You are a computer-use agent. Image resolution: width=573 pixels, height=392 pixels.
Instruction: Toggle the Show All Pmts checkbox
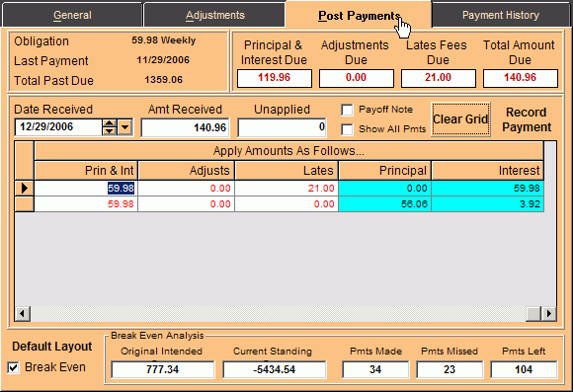click(347, 129)
